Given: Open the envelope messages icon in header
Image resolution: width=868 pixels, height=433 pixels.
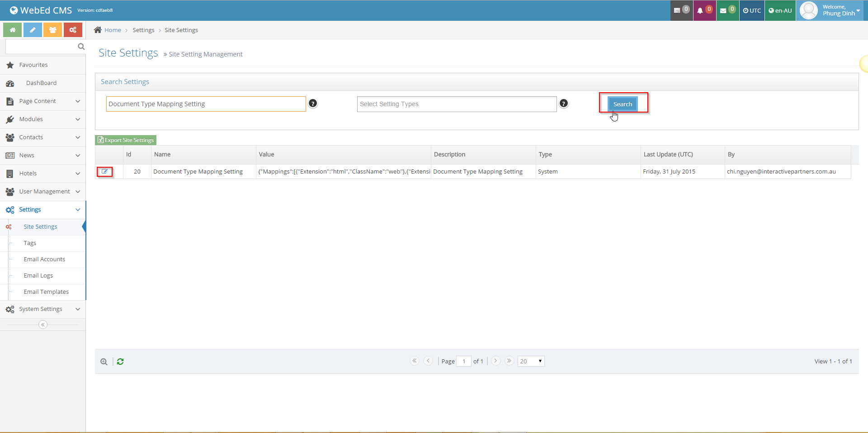Looking at the screenshot, I should point(727,10).
